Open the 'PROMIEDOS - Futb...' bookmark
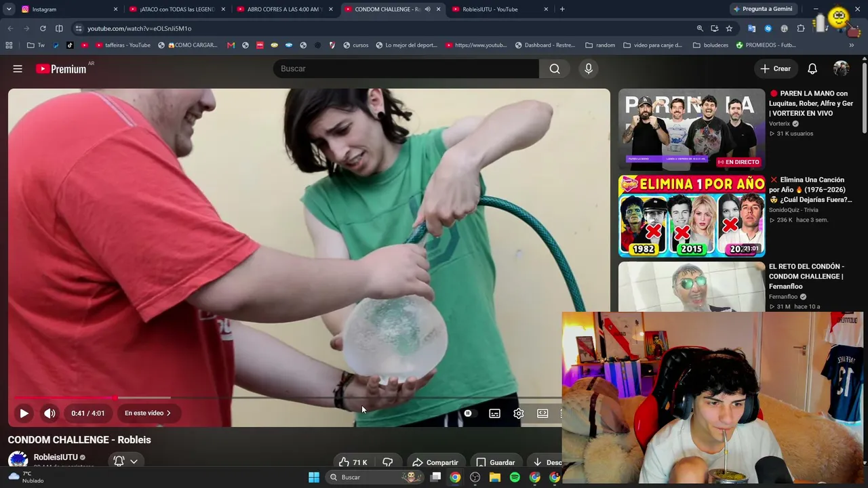 point(766,45)
